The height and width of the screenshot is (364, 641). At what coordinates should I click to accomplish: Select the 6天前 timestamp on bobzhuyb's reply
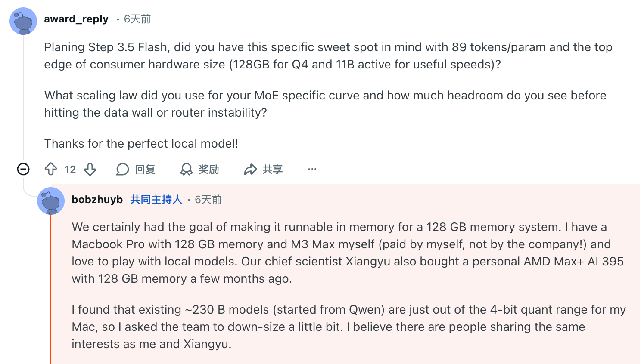[207, 199]
